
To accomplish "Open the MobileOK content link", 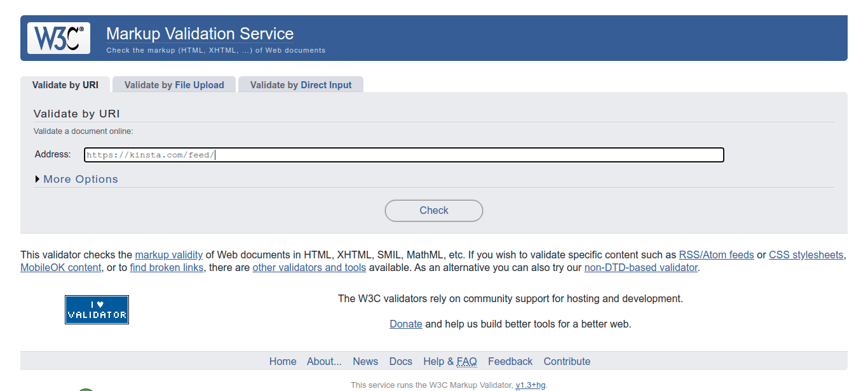I will [60, 267].
